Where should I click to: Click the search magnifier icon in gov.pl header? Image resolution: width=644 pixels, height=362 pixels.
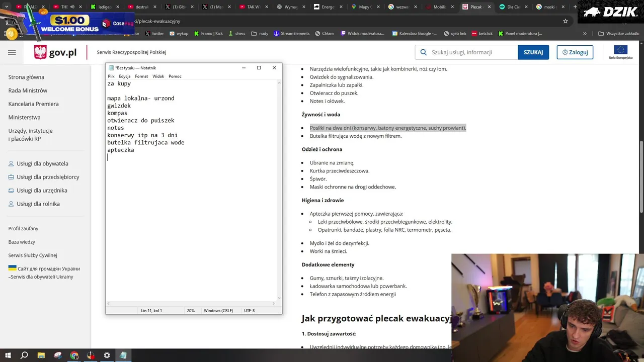click(423, 52)
